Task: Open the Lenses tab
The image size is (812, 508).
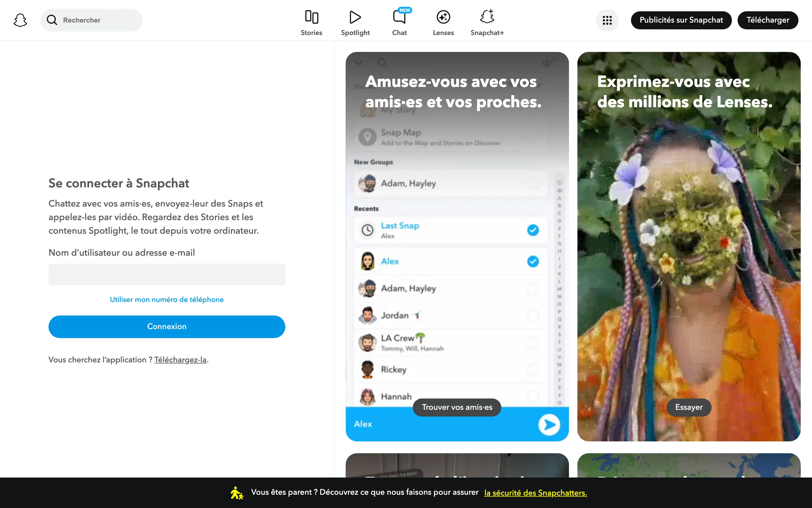Action: (443, 23)
